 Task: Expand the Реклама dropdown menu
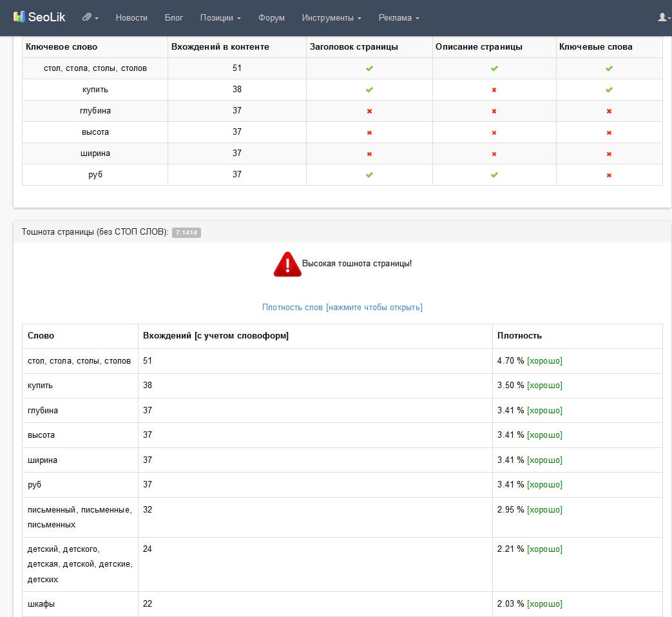tap(399, 18)
